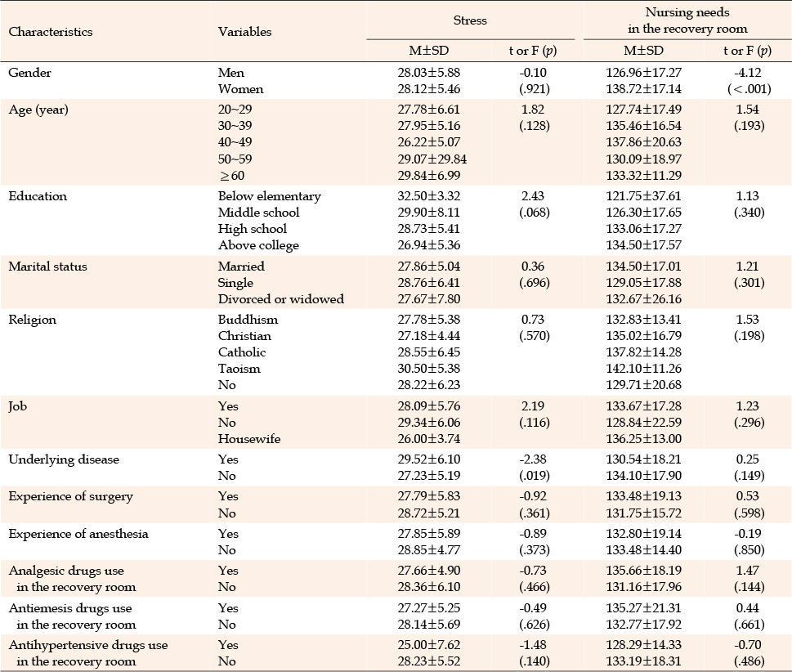Click the Age (year) row label
Viewport: 792px width, 672px height.
38,110
